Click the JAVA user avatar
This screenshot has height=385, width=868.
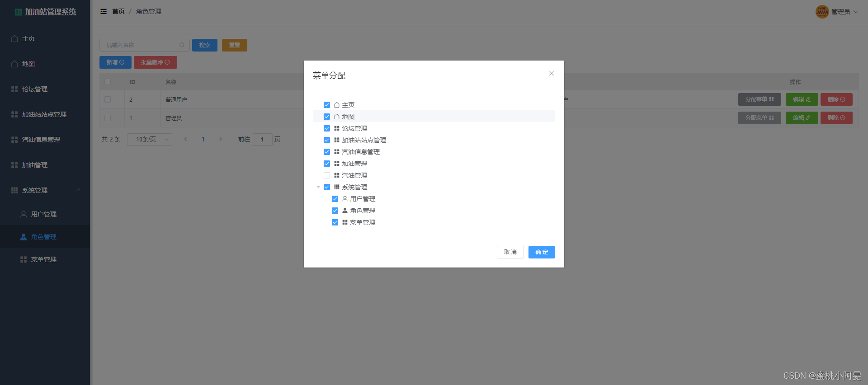(x=822, y=12)
